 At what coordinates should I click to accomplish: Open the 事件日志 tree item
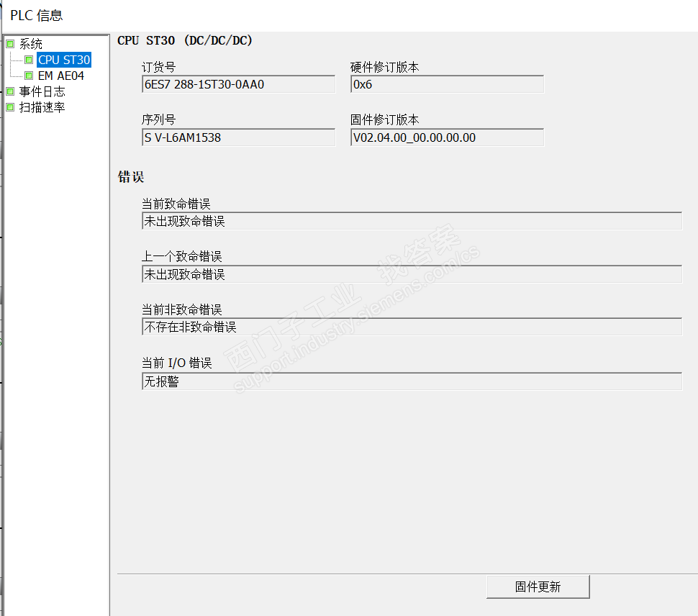coord(42,91)
